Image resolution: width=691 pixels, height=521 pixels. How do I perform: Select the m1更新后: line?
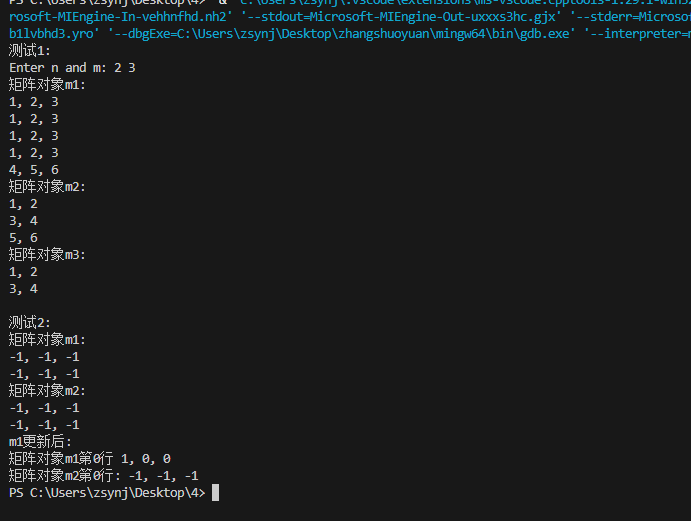tap(40, 442)
